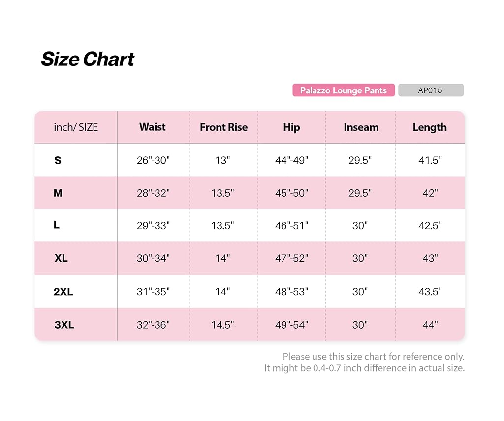Select the M size row label
This screenshot has height=421, width=504.
[x=58, y=193]
